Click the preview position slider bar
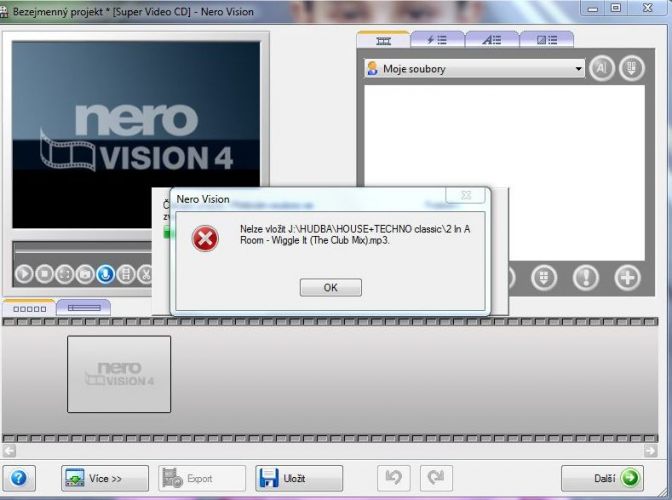The width and height of the screenshot is (672, 500). pos(83,248)
